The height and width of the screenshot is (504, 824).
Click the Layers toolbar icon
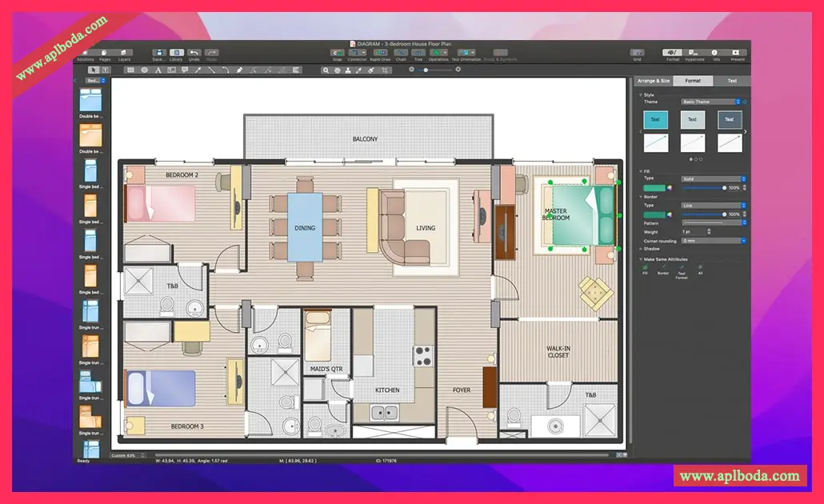point(124,53)
